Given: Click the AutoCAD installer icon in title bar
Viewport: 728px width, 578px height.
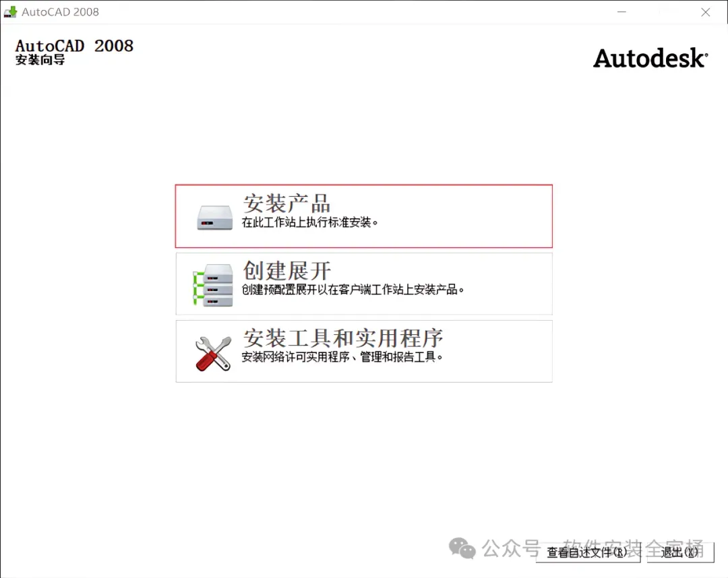Looking at the screenshot, I should [10, 11].
